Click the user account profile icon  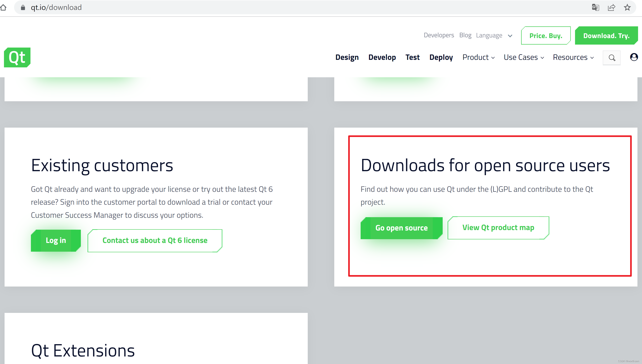click(634, 57)
